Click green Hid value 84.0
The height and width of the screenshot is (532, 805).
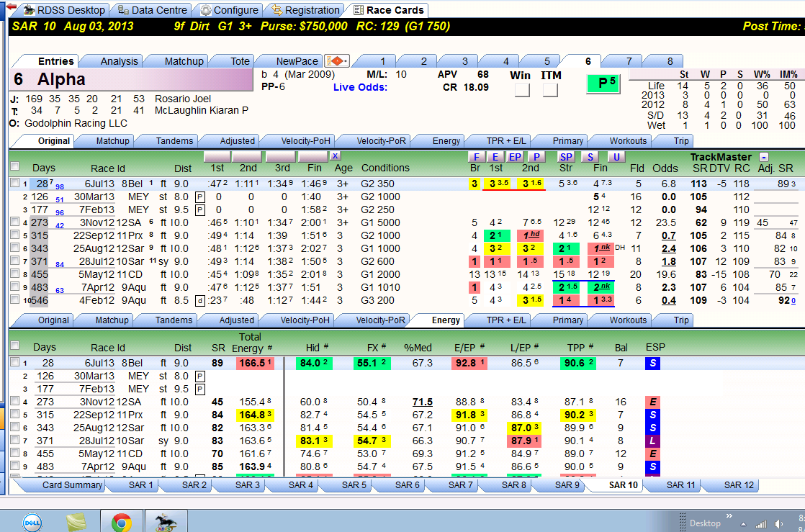point(314,363)
